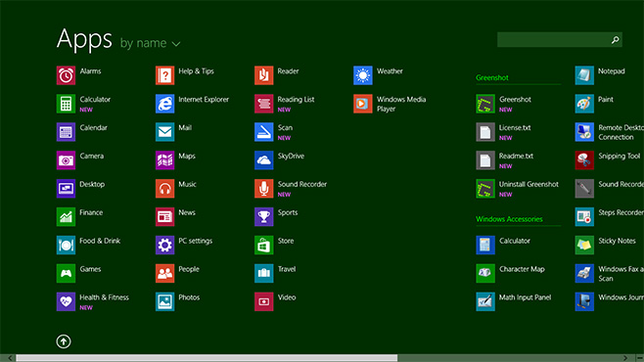Launch the Games app tile

click(x=66, y=274)
